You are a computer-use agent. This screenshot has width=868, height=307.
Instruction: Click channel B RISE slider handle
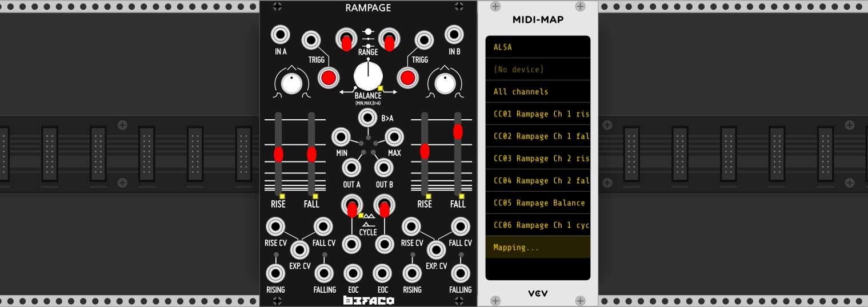click(425, 151)
